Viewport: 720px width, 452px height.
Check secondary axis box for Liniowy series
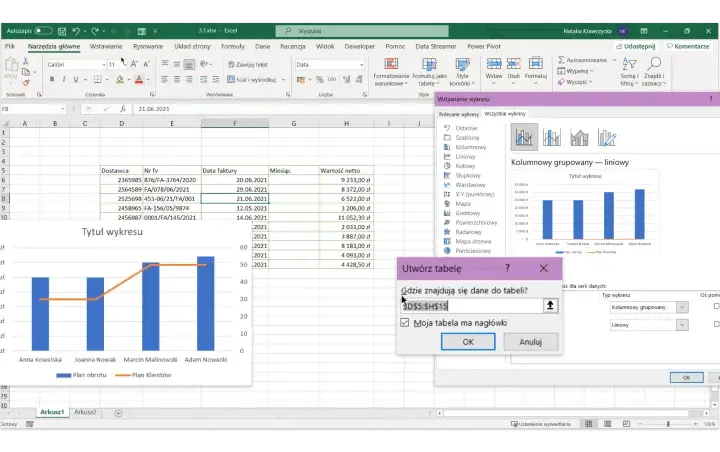[x=717, y=324]
